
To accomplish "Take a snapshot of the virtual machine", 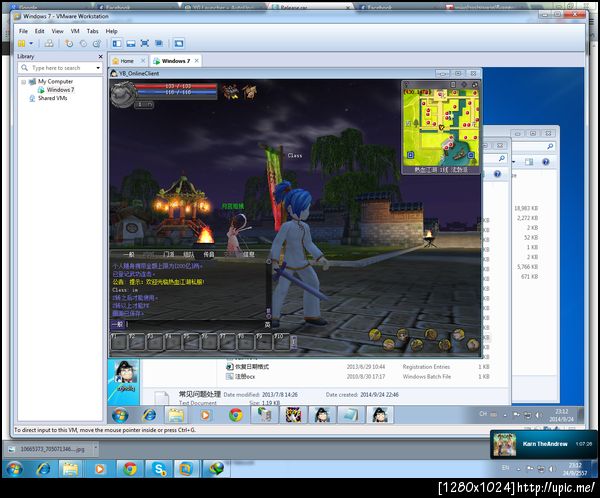I will point(69,43).
